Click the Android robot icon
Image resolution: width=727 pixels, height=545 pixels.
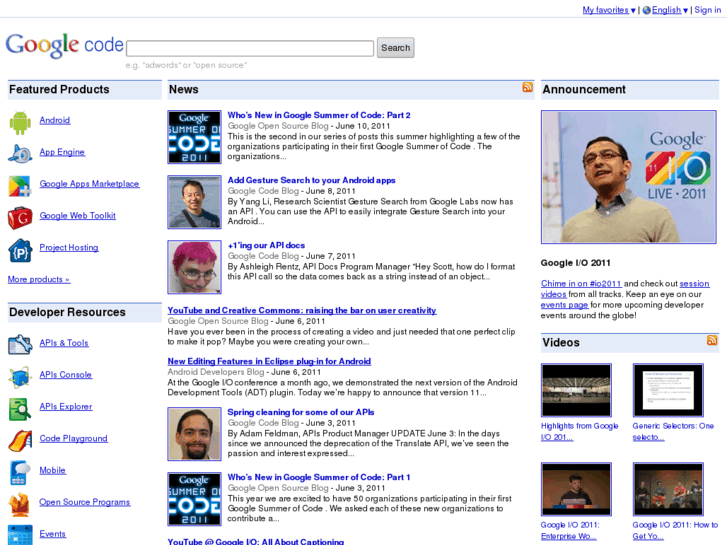(x=20, y=122)
